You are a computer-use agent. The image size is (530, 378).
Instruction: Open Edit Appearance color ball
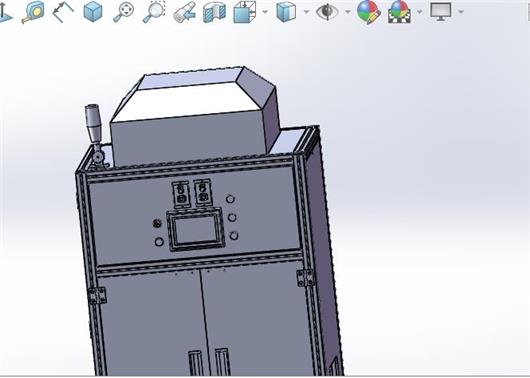(x=369, y=12)
